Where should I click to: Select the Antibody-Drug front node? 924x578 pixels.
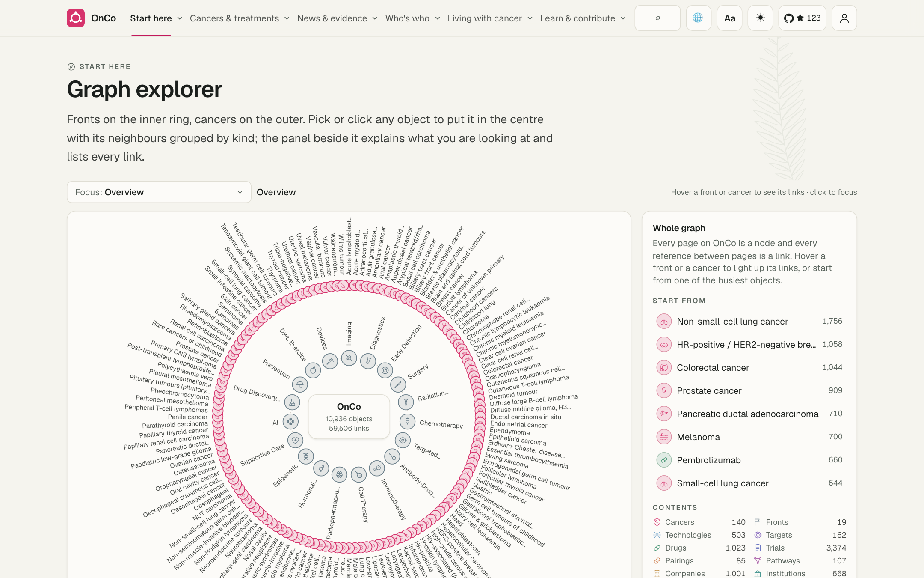point(392,456)
